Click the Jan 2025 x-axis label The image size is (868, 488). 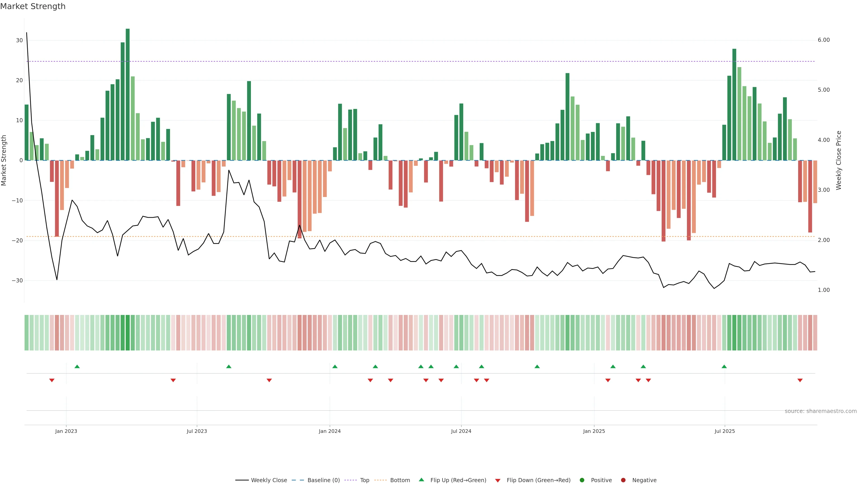point(594,431)
